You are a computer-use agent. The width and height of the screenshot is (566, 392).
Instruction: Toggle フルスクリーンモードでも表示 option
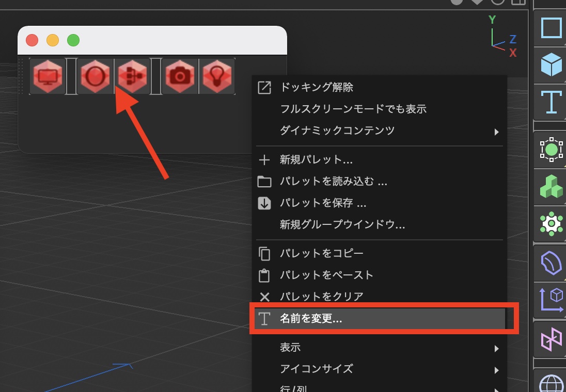[x=353, y=109]
